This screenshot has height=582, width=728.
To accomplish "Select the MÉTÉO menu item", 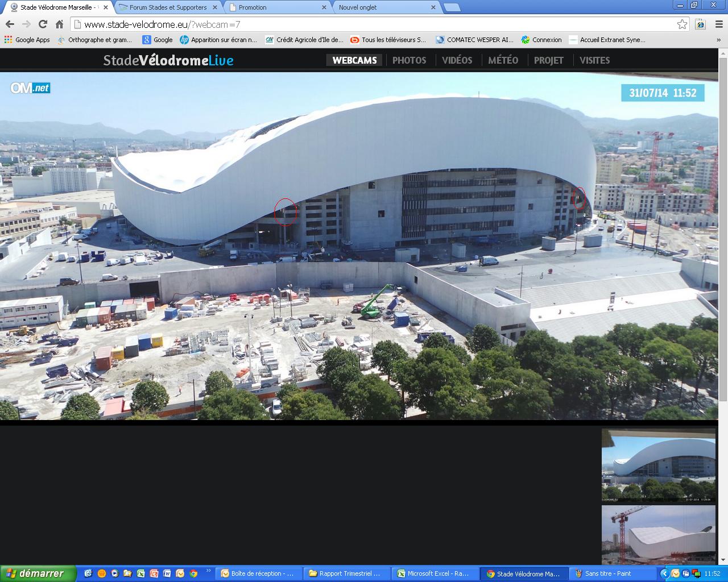I will click(x=503, y=60).
